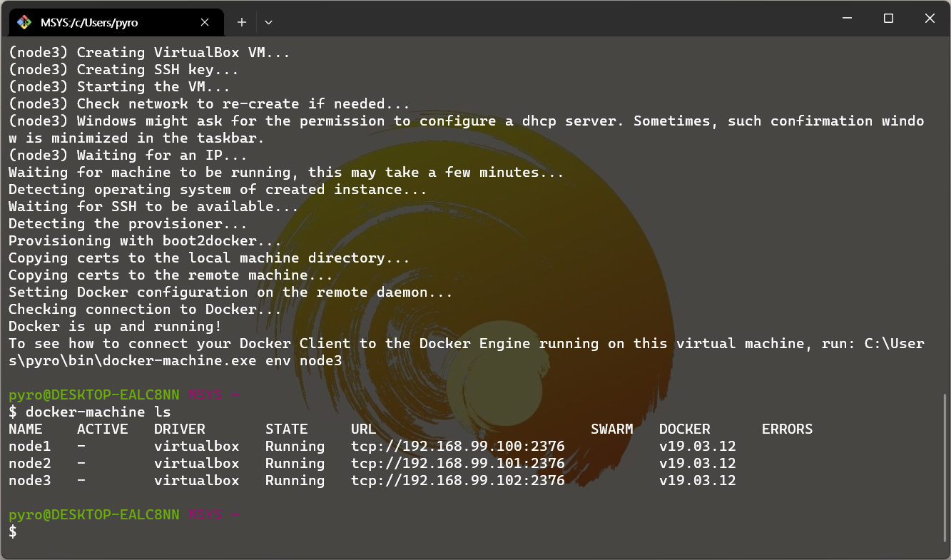Click node2's virtualbox driver cell
The width and height of the screenshot is (951, 560).
point(197,464)
